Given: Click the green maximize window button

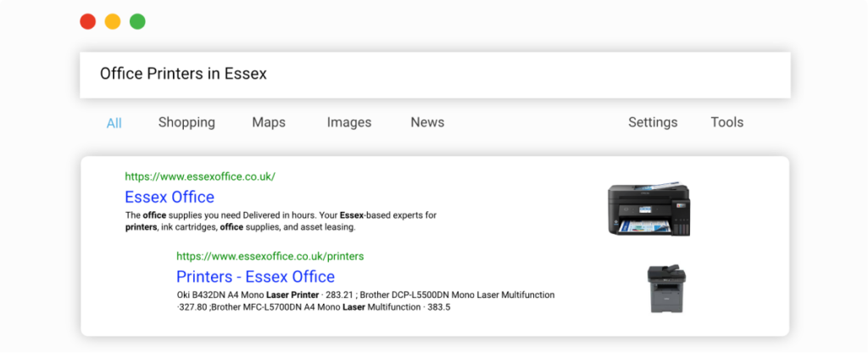Looking at the screenshot, I should [137, 22].
